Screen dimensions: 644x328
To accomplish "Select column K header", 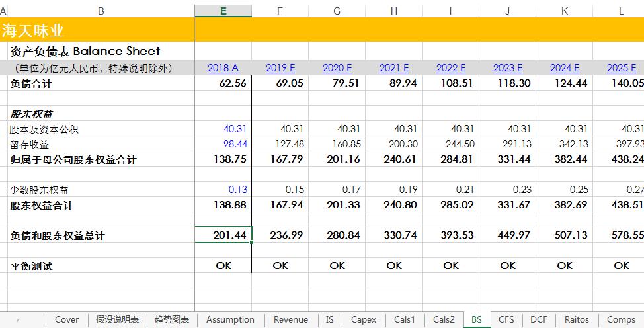I will click(564, 11).
